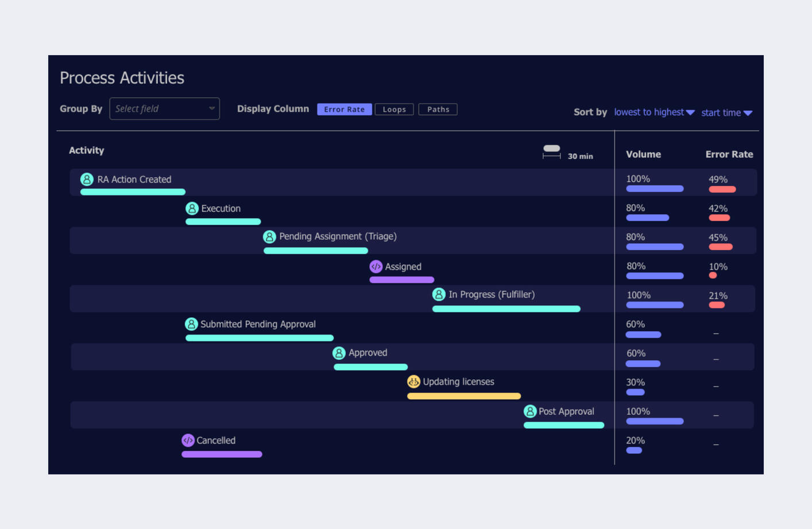
Task: Open the lowest to highest sort dropdown
Action: coord(654,112)
